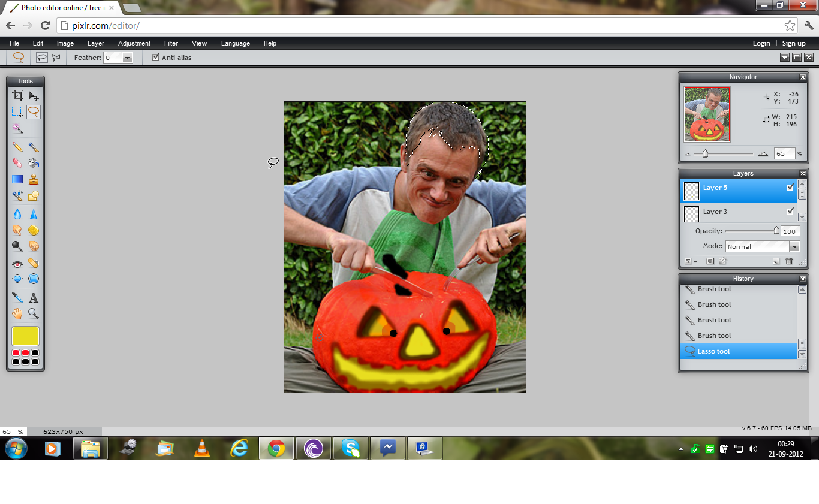Toggle layer settings in Layers panel
Viewport: 819px width, 504px height.
tap(691, 261)
